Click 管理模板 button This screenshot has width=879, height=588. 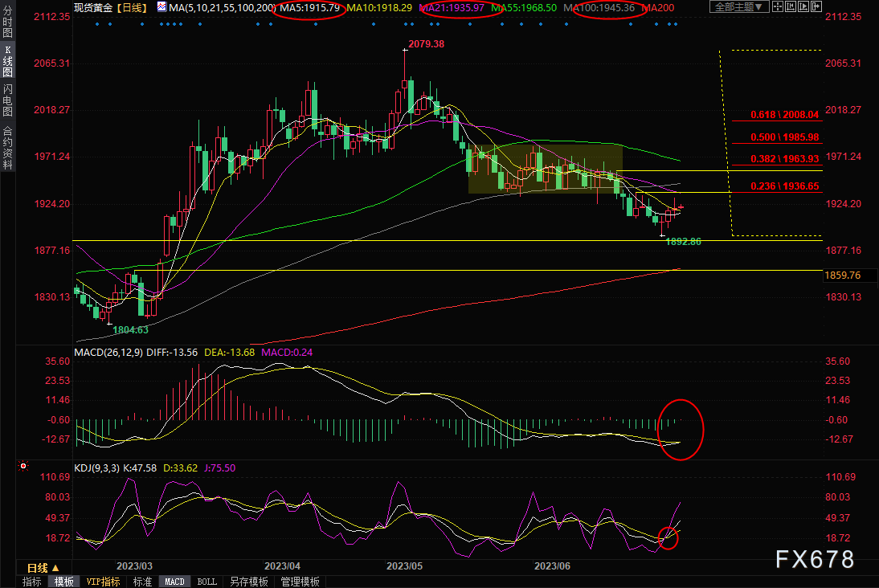(x=300, y=582)
